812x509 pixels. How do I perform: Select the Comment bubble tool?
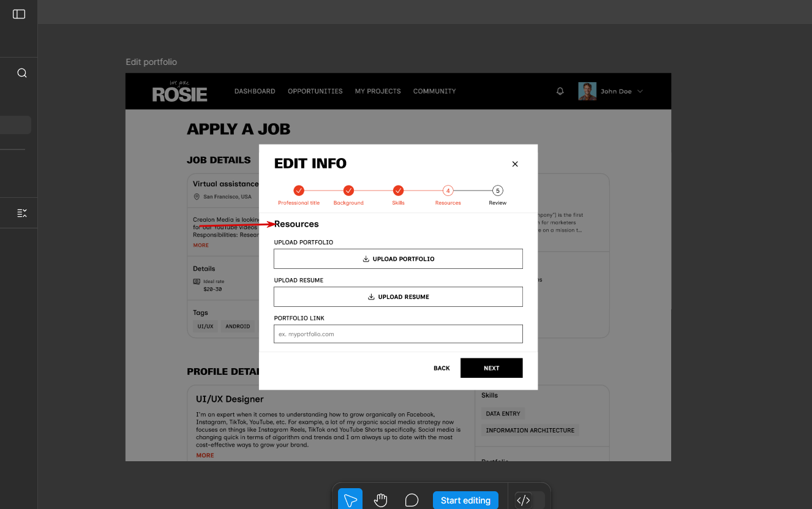pos(412,500)
